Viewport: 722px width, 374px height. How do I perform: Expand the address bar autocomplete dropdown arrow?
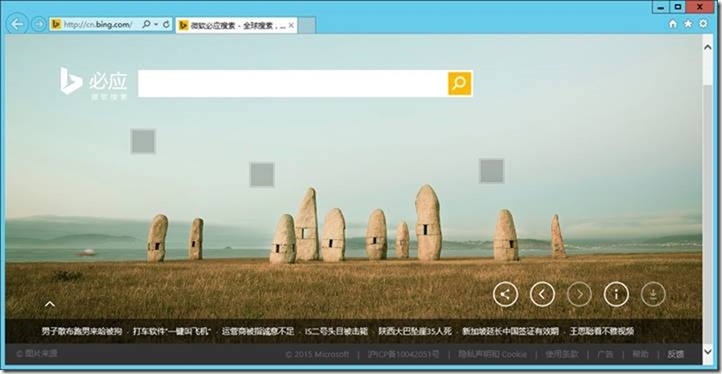click(156, 24)
